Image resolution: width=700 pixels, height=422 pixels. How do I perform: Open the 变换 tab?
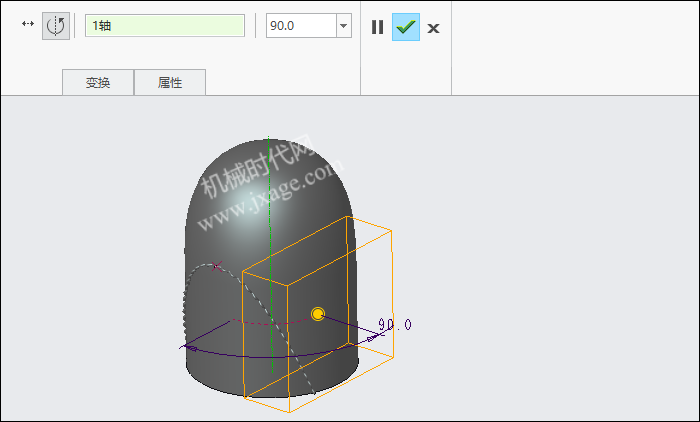(x=98, y=83)
